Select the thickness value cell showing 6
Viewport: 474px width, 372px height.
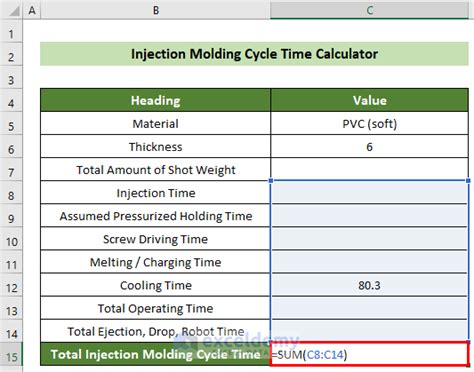[x=369, y=147]
